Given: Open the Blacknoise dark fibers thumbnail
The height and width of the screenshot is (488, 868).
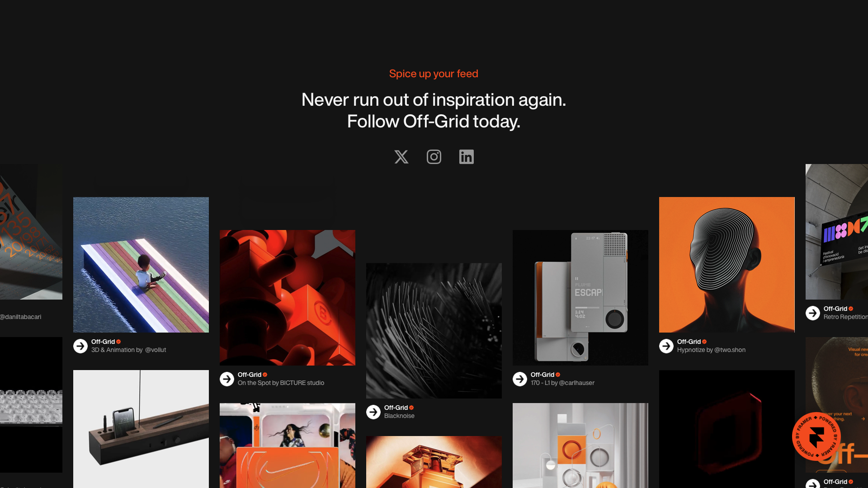Looking at the screenshot, I should tap(434, 331).
